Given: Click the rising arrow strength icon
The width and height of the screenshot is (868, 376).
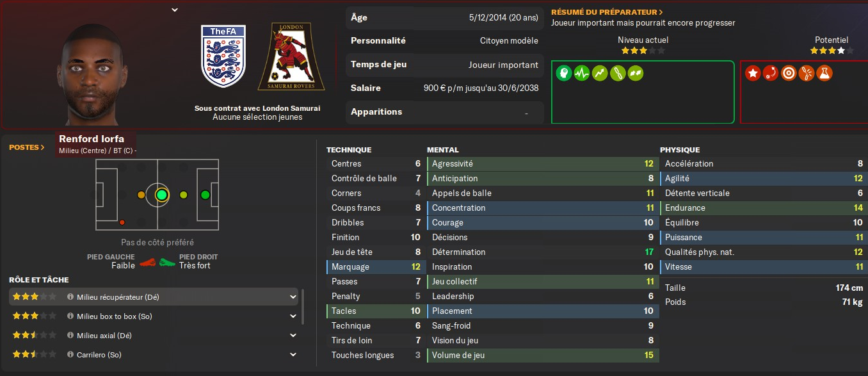Looking at the screenshot, I should [599, 73].
